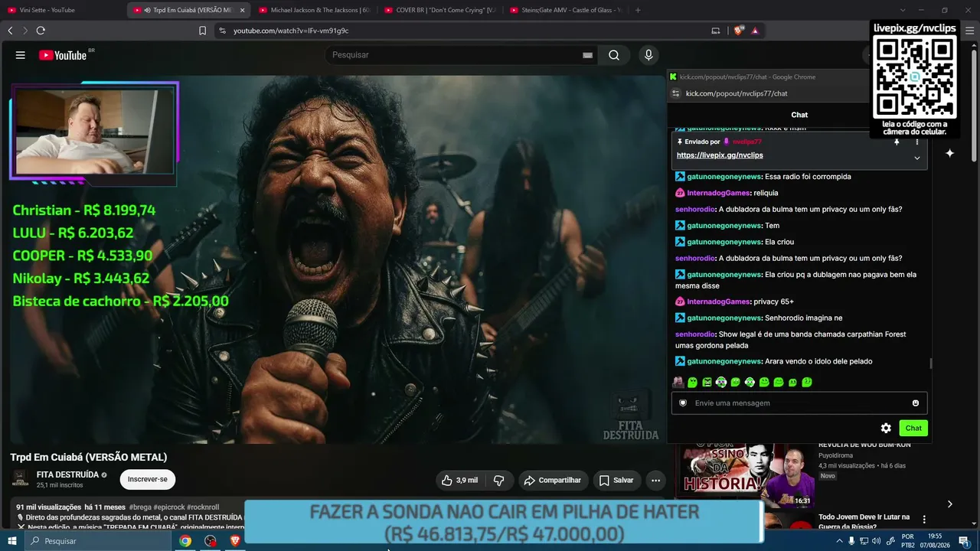Open the emoji picker in chat input
Screen dimensions: 980x551
pyautogui.click(x=916, y=403)
